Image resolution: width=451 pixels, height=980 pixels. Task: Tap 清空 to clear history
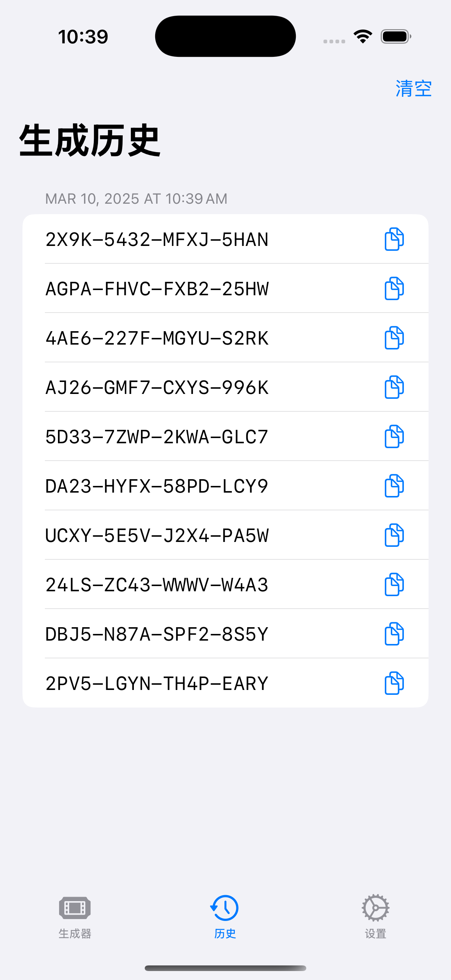coord(413,89)
